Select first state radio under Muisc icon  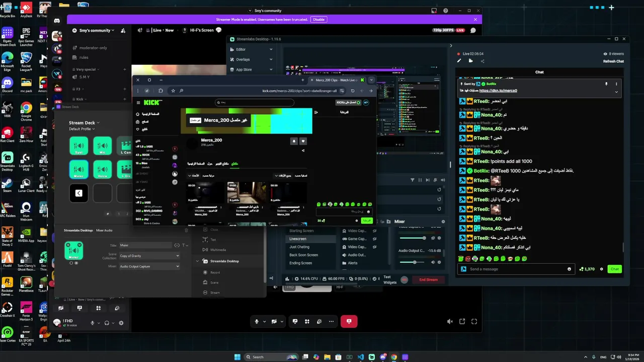[71, 263]
